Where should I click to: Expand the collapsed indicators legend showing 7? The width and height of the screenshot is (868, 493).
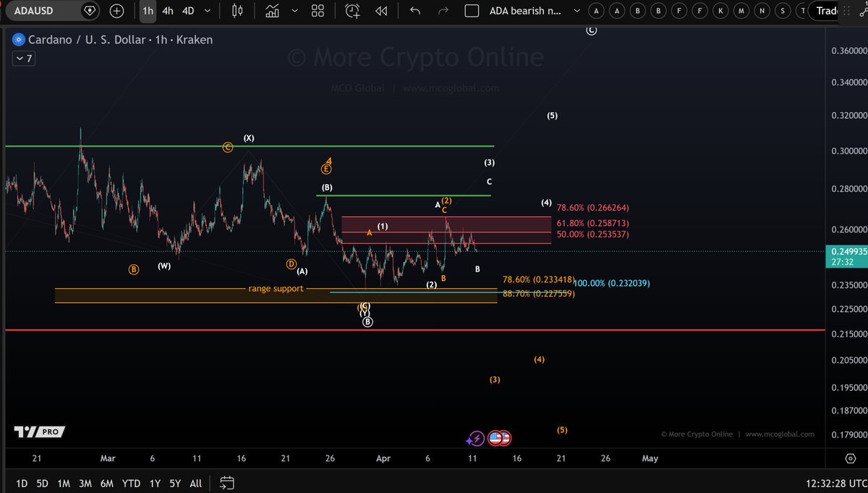point(24,59)
